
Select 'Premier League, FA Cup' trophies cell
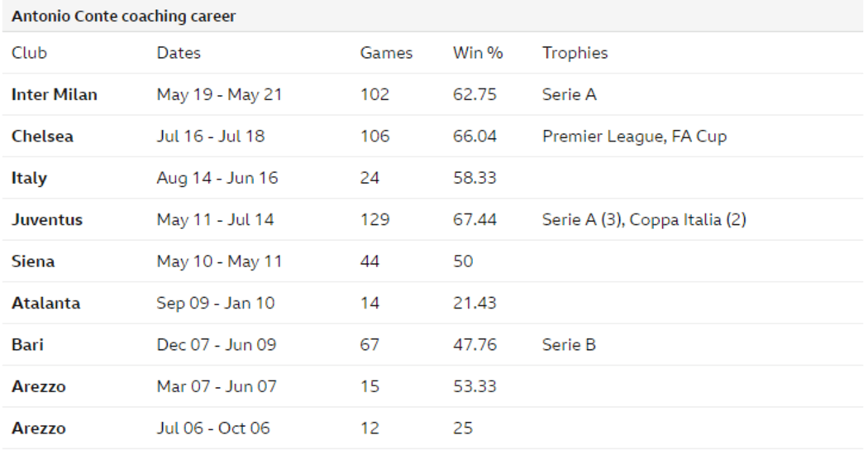coord(634,137)
